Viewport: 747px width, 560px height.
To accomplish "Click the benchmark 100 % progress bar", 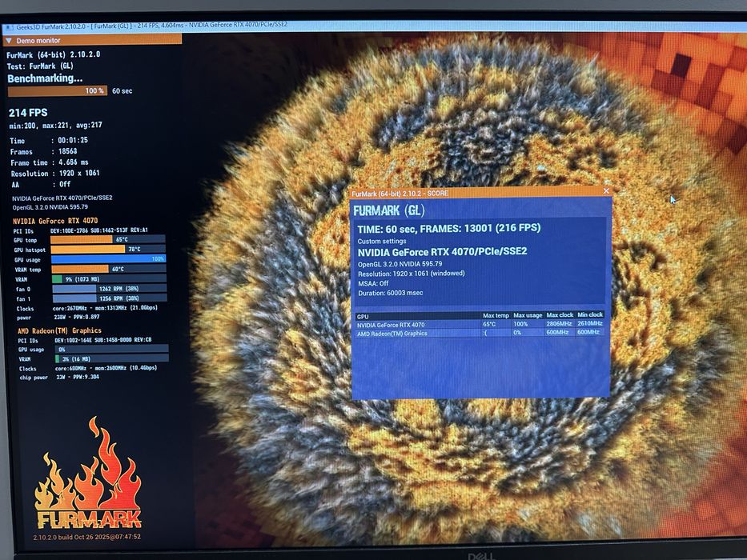I will coord(57,90).
